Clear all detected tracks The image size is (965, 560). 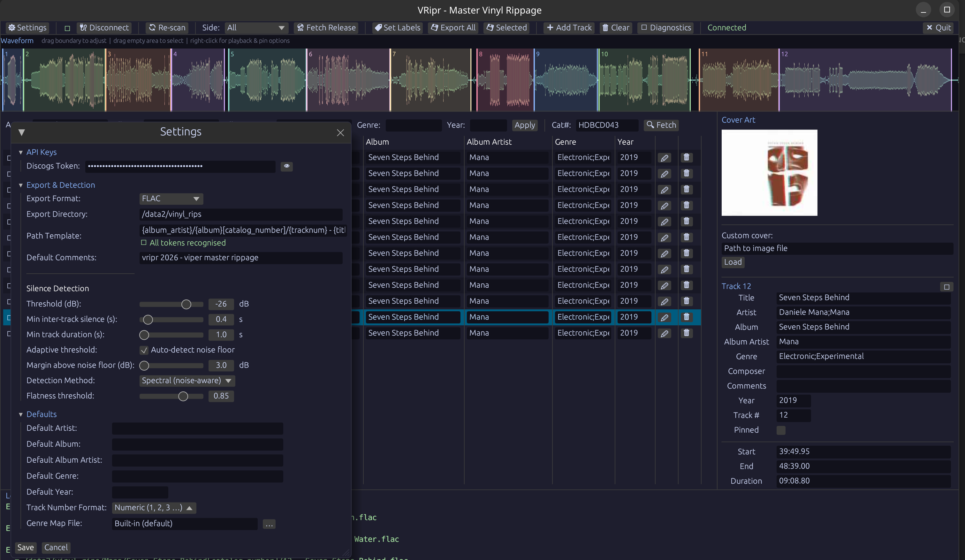(615, 27)
